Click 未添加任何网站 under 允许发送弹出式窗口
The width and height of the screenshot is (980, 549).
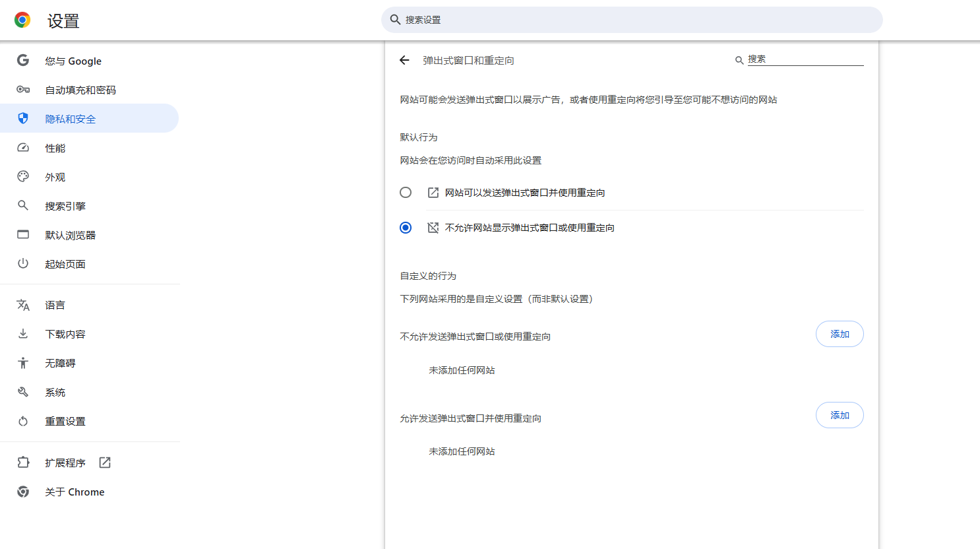[462, 451]
